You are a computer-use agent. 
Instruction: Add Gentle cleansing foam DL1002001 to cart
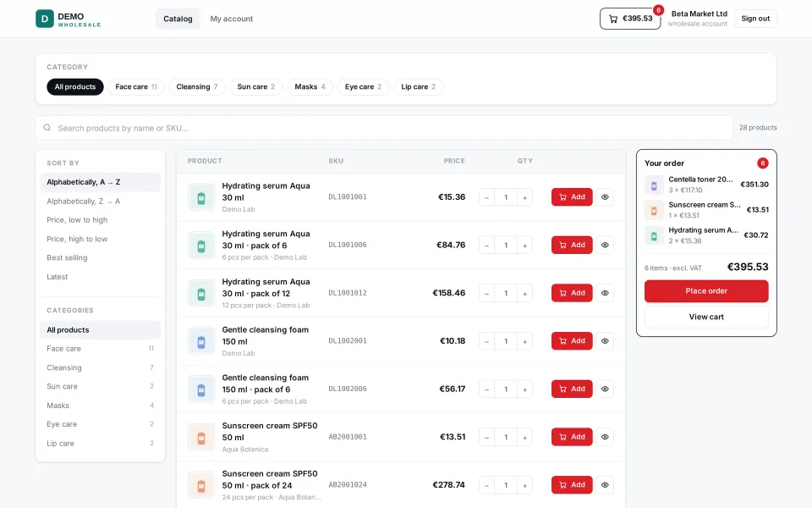point(572,341)
